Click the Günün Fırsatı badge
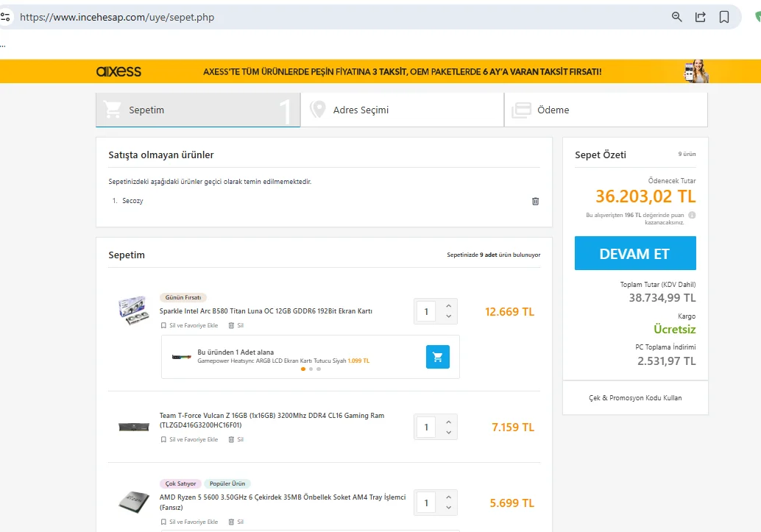Viewport: 761px width, 532px height. click(x=183, y=297)
